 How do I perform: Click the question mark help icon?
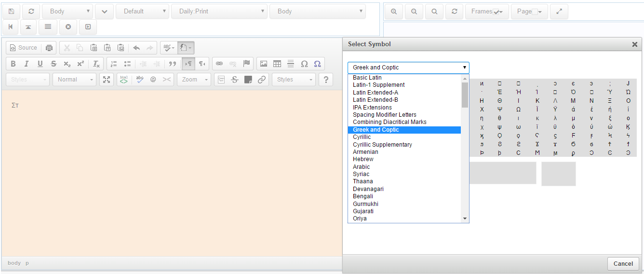(x=326, y=80)
